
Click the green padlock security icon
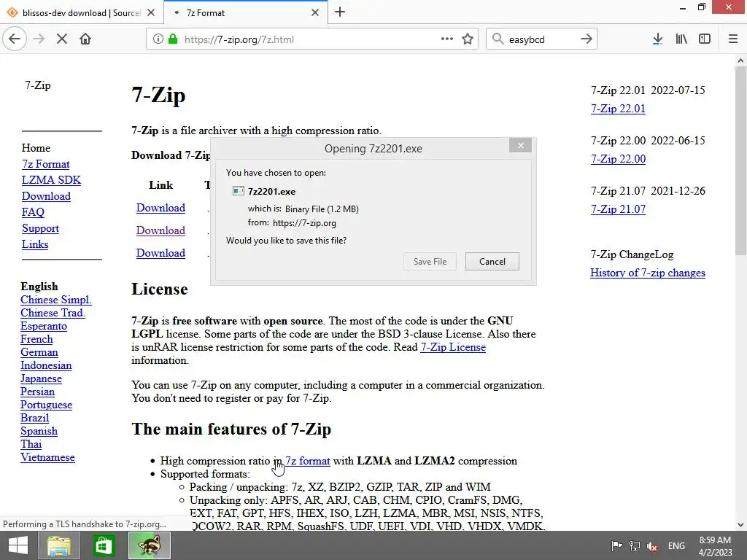pyautogui.click(x=172, y=39)
